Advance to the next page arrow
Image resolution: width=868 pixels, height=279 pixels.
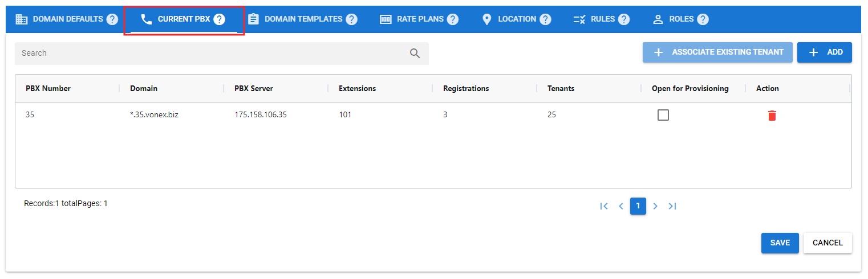point(655,206)
